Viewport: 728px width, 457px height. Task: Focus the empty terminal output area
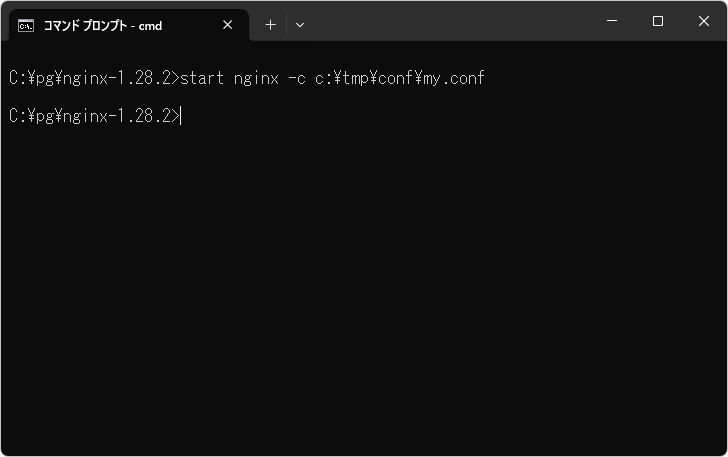pyautogui.click(x=364, y=290)
